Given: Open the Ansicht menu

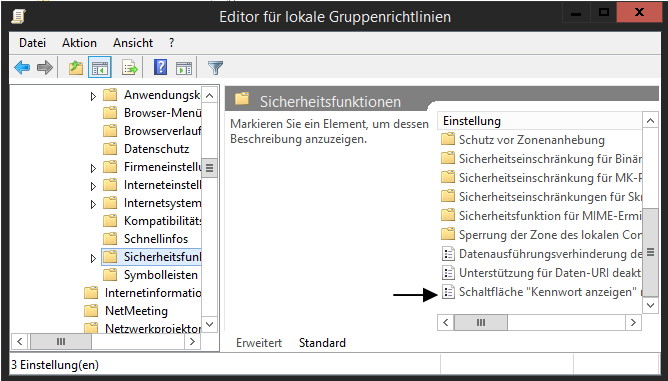Looking at the screenshot, I should (x=133, y=43).
